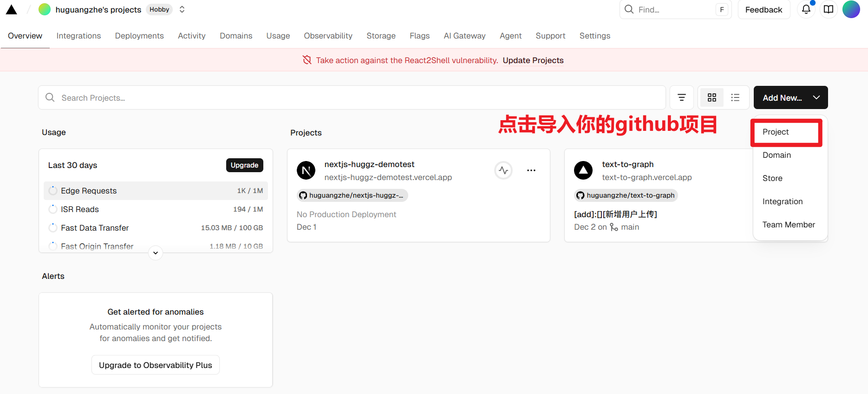Open the huguangzhe team avatar
Screen dimensions: 868x394
point(45,9)
